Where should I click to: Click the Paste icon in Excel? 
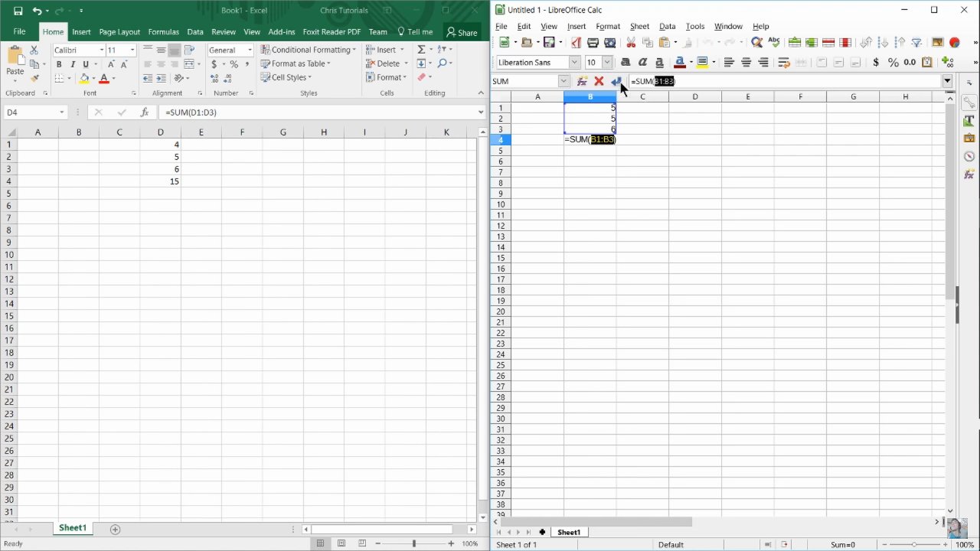pos(15,55)
